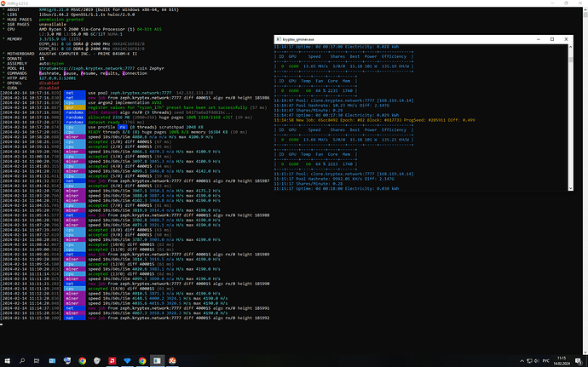
Task: Open the network tray icon
Action: [529, 361]
